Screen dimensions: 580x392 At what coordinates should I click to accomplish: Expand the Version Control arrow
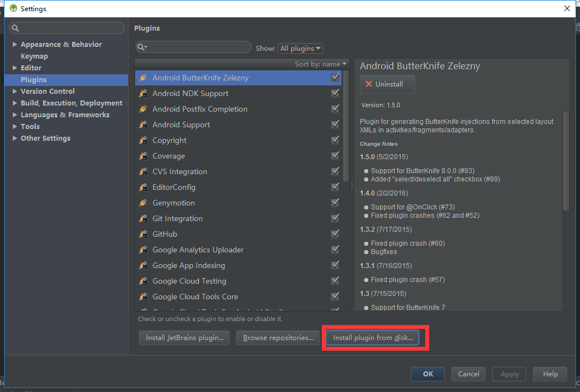coord(15,91)
